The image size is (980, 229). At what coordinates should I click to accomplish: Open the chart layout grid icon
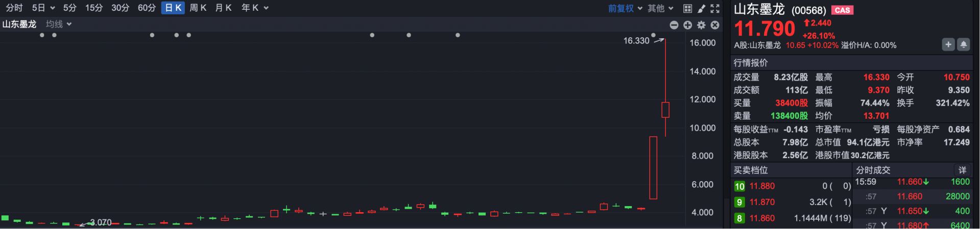[x=687, y=8]
